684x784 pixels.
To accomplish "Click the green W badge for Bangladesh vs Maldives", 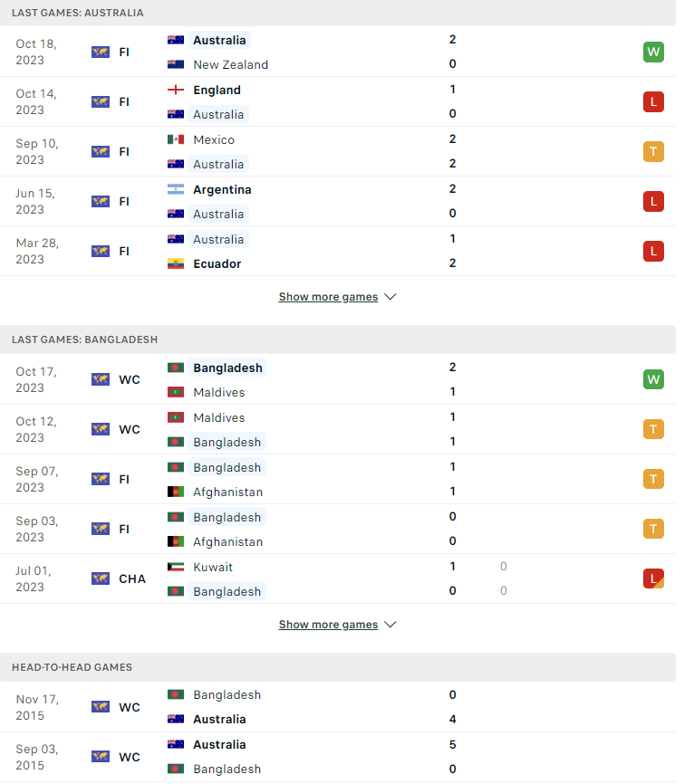I will pyautogui.click(x=653, y=379).
